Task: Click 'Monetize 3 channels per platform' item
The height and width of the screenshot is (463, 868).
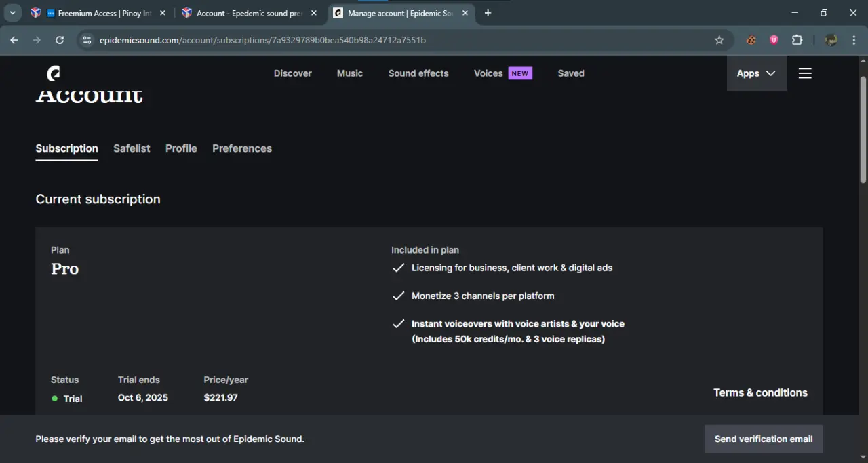Action: (483, 296)
